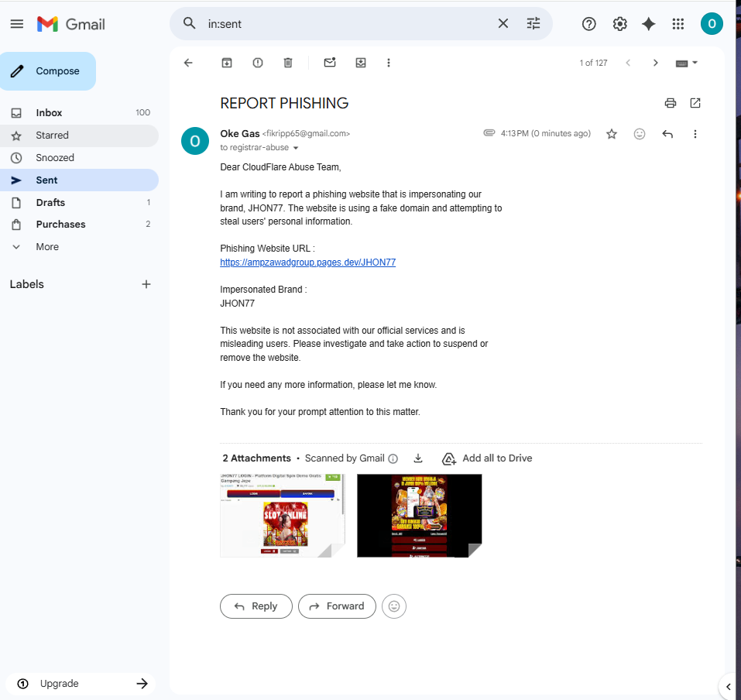Screen dimensions: 741x700
Task: Clear the search query with X
Action: click(x=503, y=23)
